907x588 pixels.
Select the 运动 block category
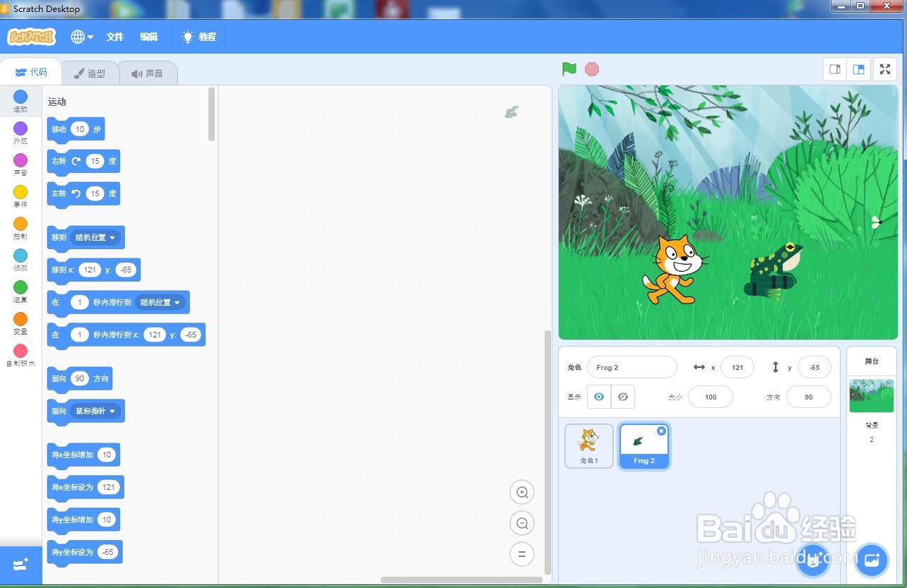(20, 101)
